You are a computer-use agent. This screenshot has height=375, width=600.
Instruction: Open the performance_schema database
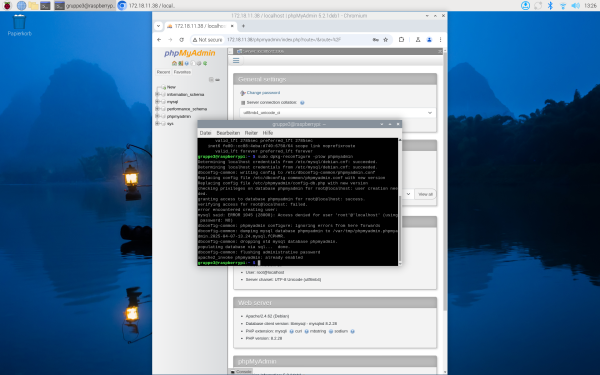tap(187, 109)
